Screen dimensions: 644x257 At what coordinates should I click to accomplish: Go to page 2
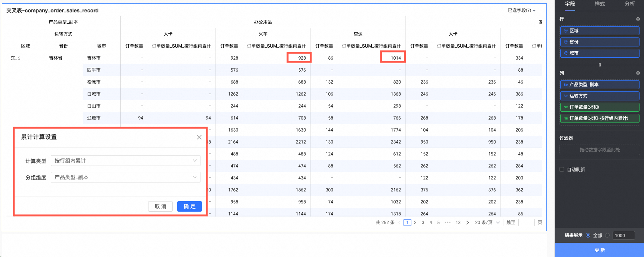click(415, 223)
